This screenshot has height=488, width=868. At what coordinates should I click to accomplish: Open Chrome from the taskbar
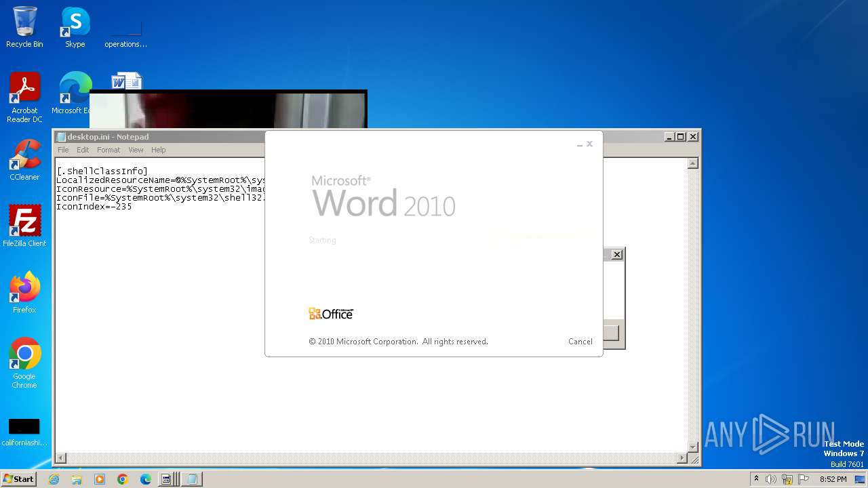coord(123,479)
